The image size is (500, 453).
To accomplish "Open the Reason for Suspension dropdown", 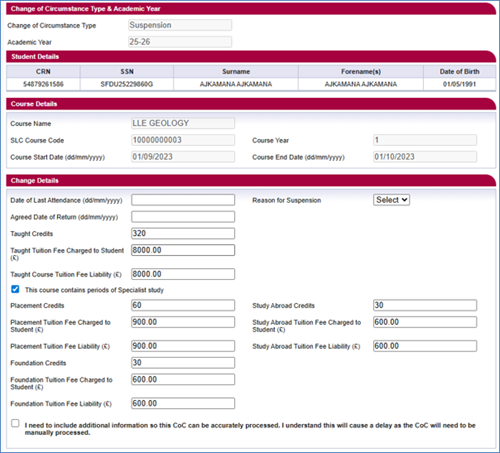I will [391, 200].
